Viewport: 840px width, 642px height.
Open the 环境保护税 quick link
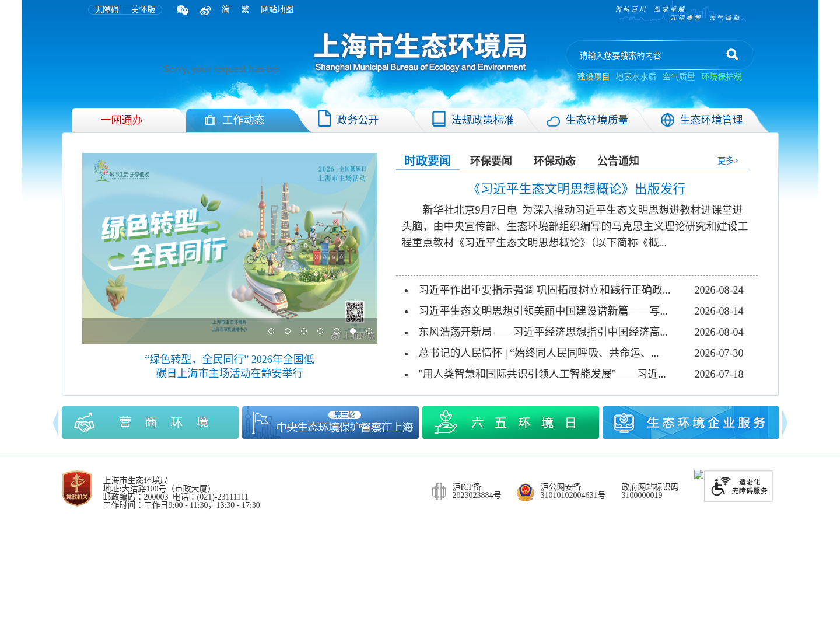pos(722,76)
